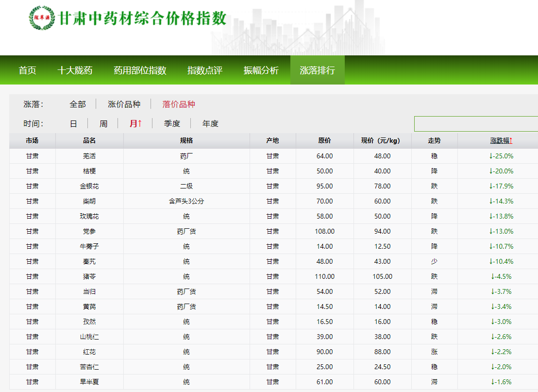Select the 羌活 herb name in table
This screenshot has height=392, width=538.
tap(89, 156)
